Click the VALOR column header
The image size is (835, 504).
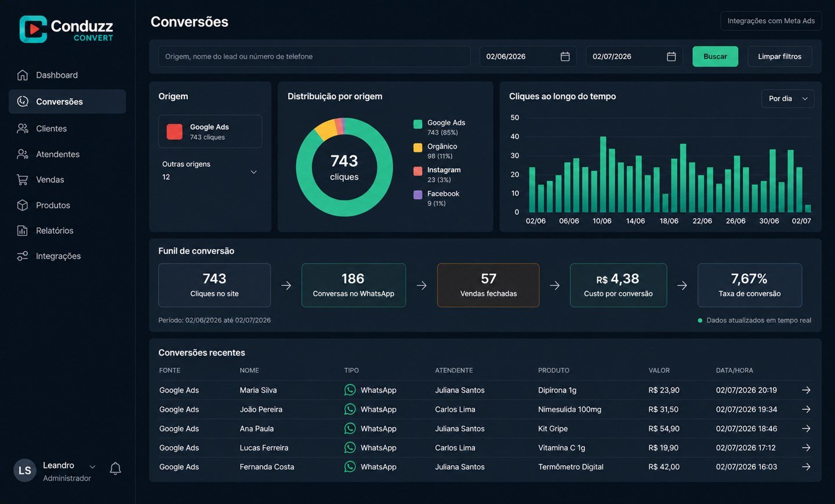tap(659, 370)
